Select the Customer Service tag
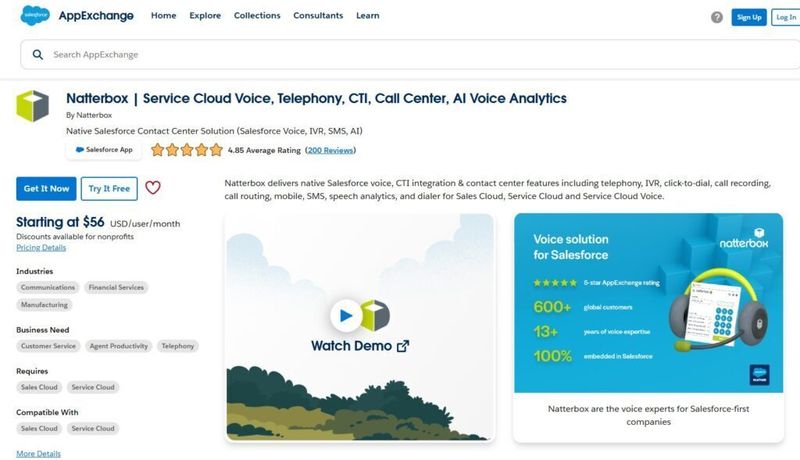800x460 pixels. pos(48,346)
